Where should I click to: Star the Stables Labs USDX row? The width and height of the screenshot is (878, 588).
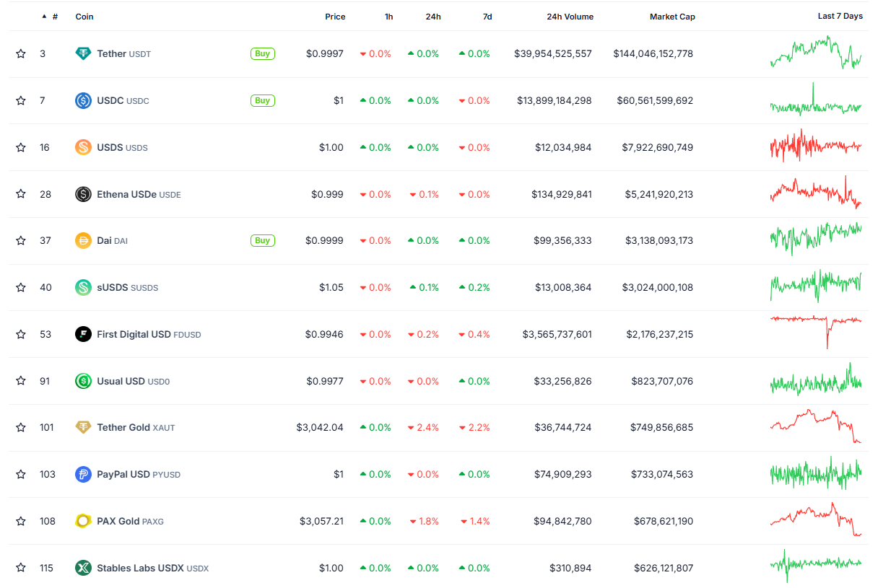(21, 568)
